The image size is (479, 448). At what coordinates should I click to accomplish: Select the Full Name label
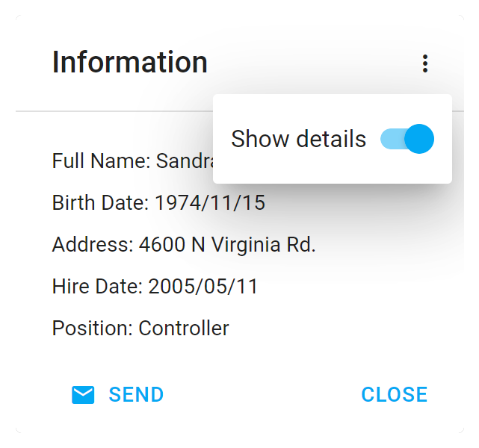click(102, 161)
